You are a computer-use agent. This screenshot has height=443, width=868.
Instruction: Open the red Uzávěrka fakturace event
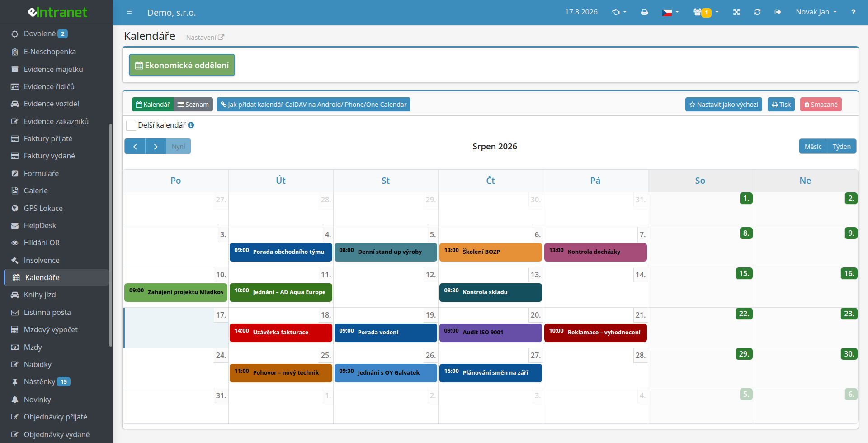[281, 333]
